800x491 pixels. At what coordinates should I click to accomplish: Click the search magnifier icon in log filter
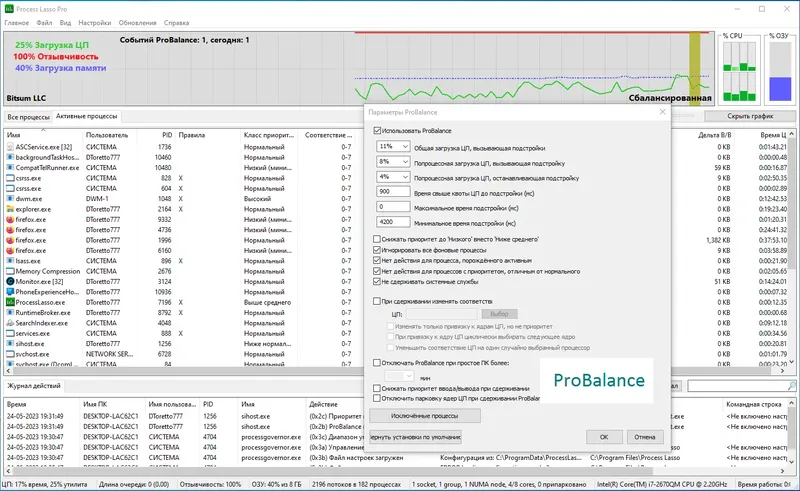click(791, 386)
